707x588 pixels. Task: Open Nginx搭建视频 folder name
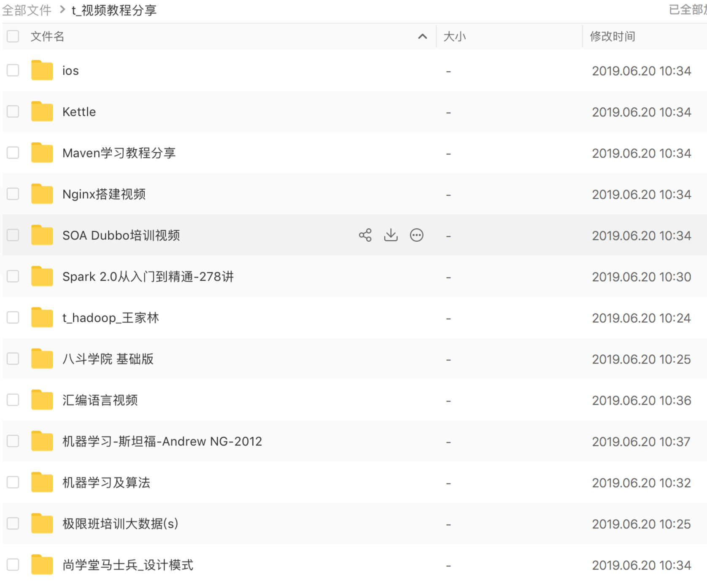point(104,194)
